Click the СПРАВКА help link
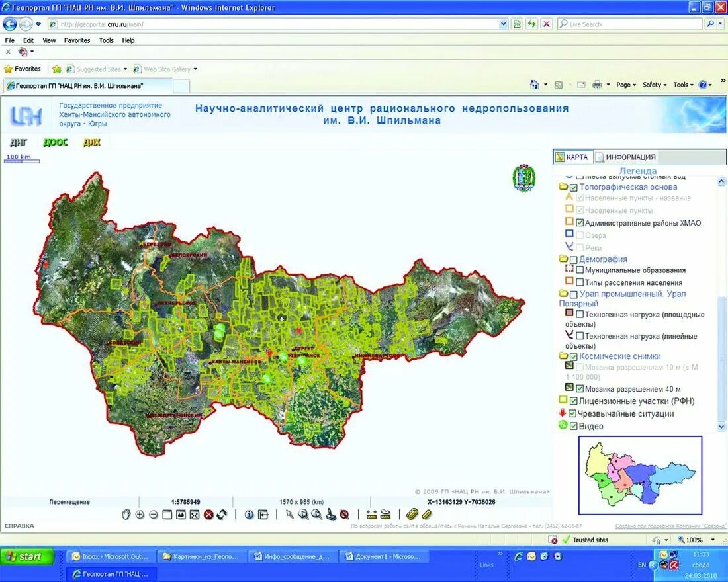728x582 pixels. [x=19, y=526]
